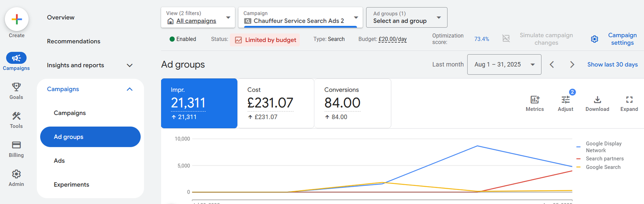Click the Metrics chart icon
Image resolution: width=644 pixels, height=204 pixels.
[x=535, y=100]
